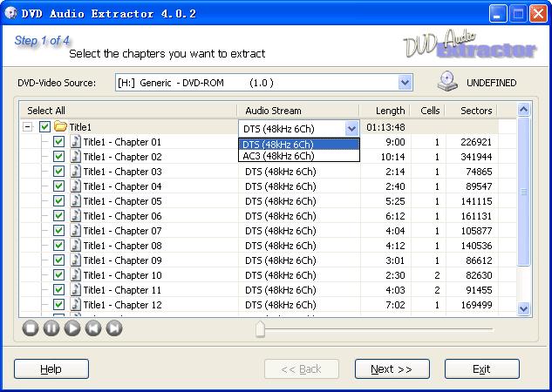
Task: Click music note icon of Chapter 07
Action: pyautogui.click(x=75, y=231)
